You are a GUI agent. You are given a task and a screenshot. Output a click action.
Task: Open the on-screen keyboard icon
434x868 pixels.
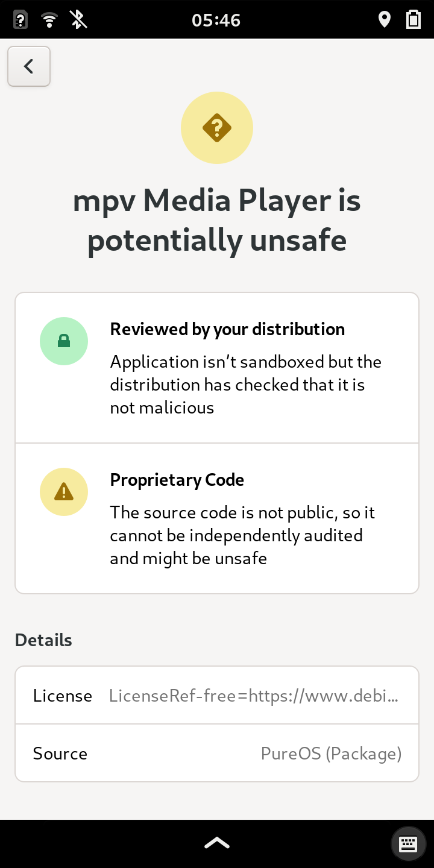point(408,843)
